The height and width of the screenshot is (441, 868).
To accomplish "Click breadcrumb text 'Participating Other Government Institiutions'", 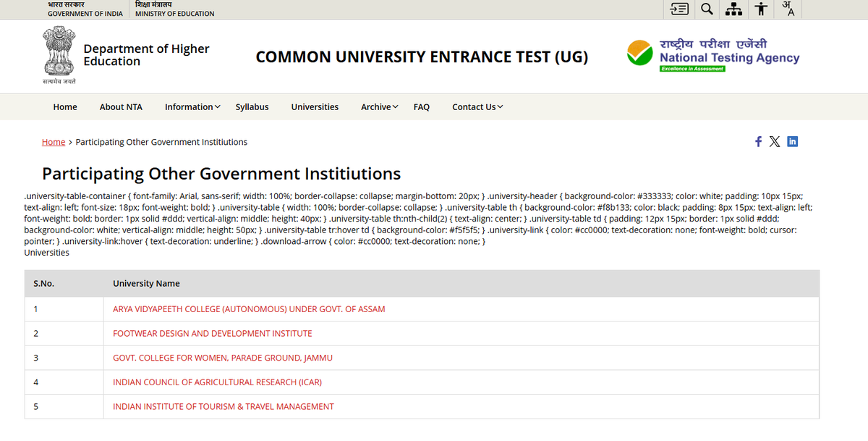I will point(161,142).
